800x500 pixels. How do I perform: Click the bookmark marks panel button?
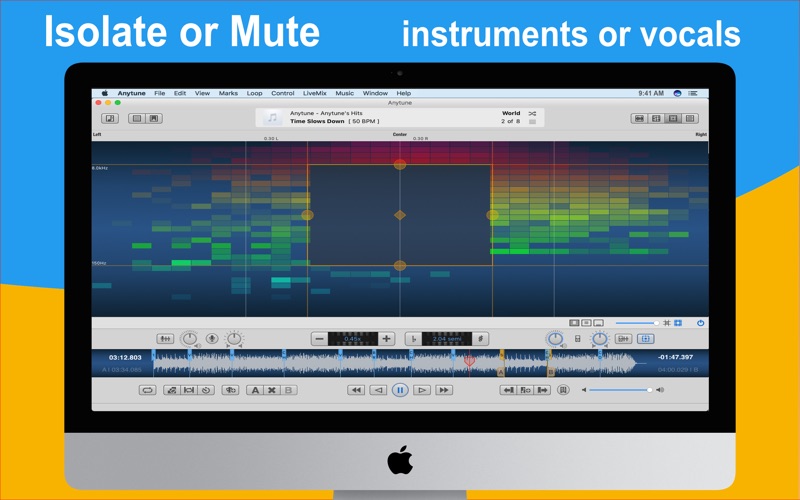click(x=154, y=118)
